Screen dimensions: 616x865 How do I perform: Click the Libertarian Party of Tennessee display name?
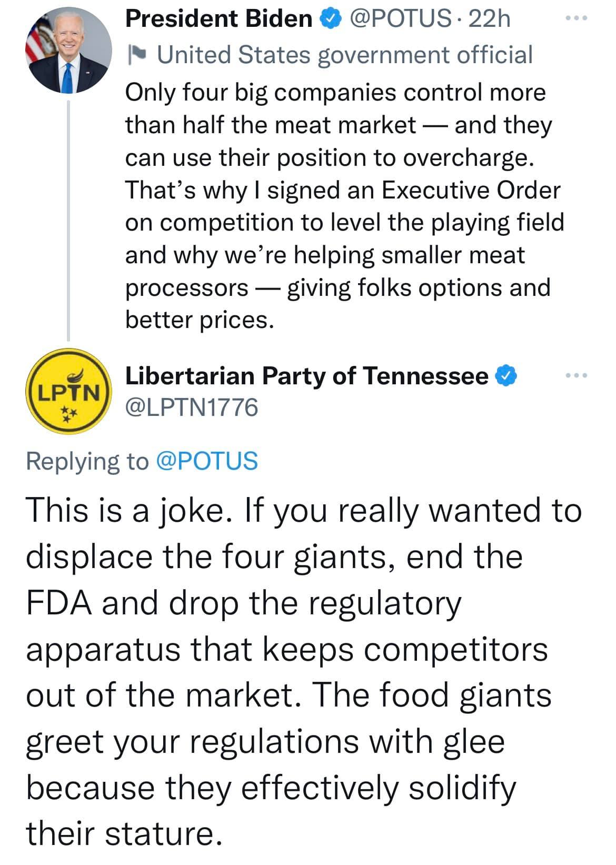click(307, 376)
